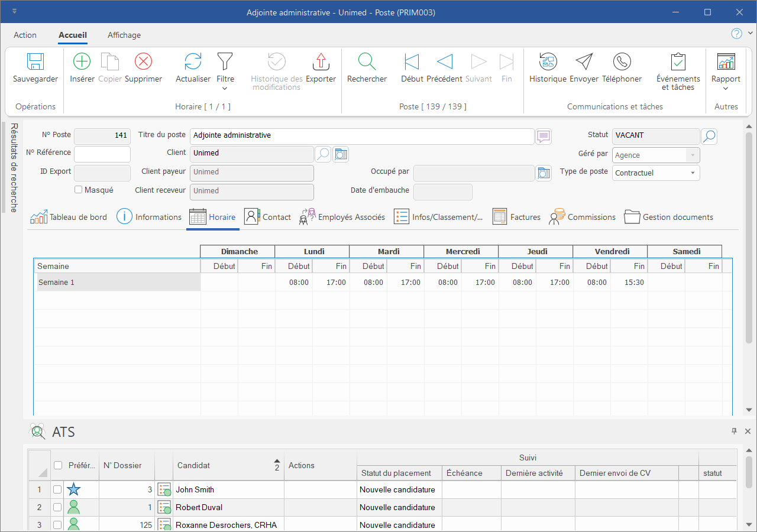The height and width of the screenshot is (532, 757).
Task: Expand the Type de poste dropdown
Action: pyautogui.click(x=693, y=173)
